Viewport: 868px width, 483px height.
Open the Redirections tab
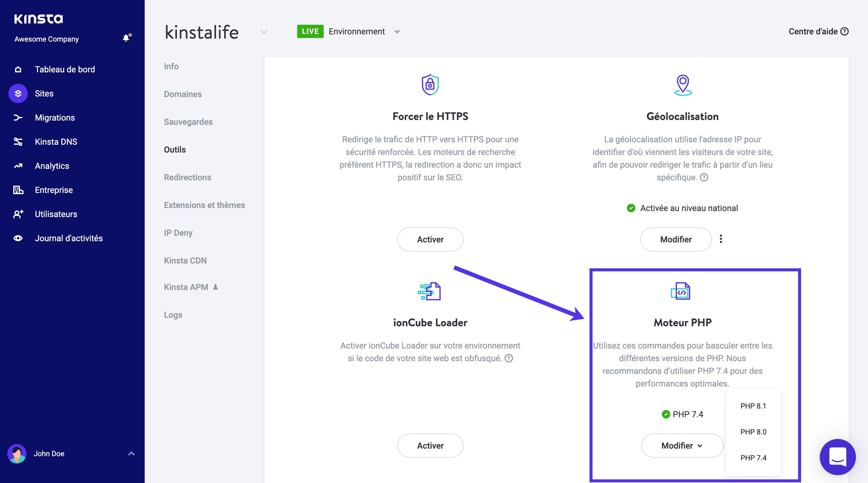pos(187,177)
